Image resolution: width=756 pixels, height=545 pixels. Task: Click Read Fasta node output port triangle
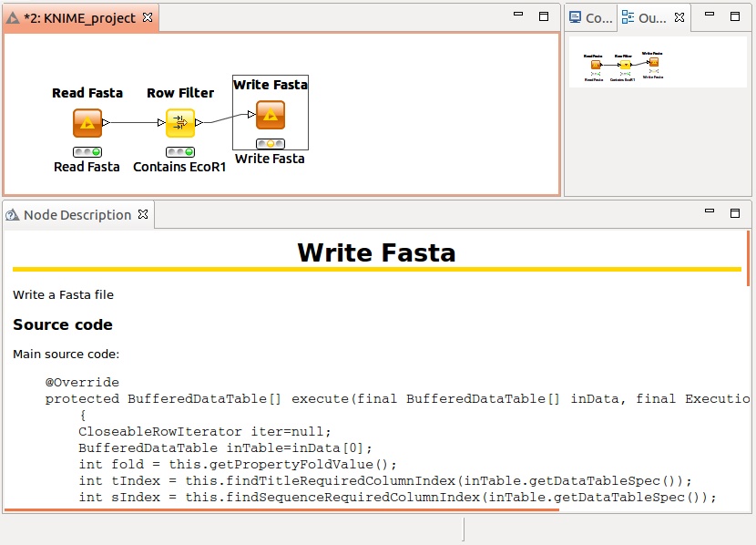pyautogui.click(x=106, y=122)
